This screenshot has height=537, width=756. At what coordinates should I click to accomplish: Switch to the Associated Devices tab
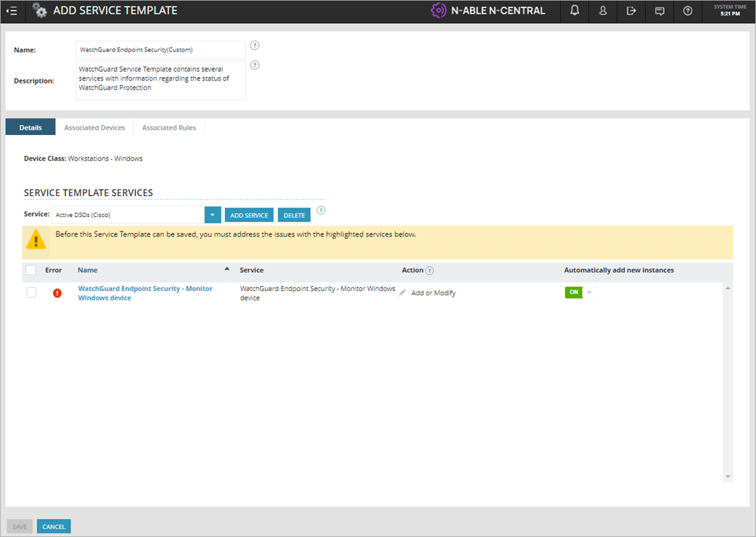(x=94, y=127)
